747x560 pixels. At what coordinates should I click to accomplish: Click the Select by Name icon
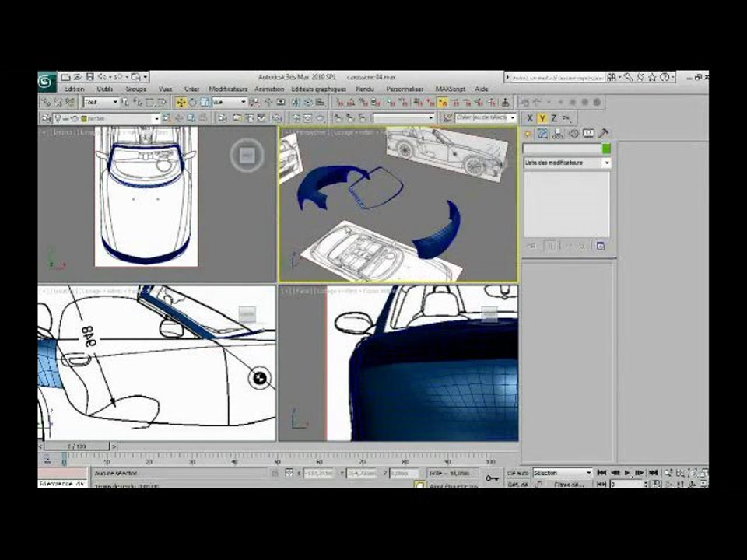138,103
